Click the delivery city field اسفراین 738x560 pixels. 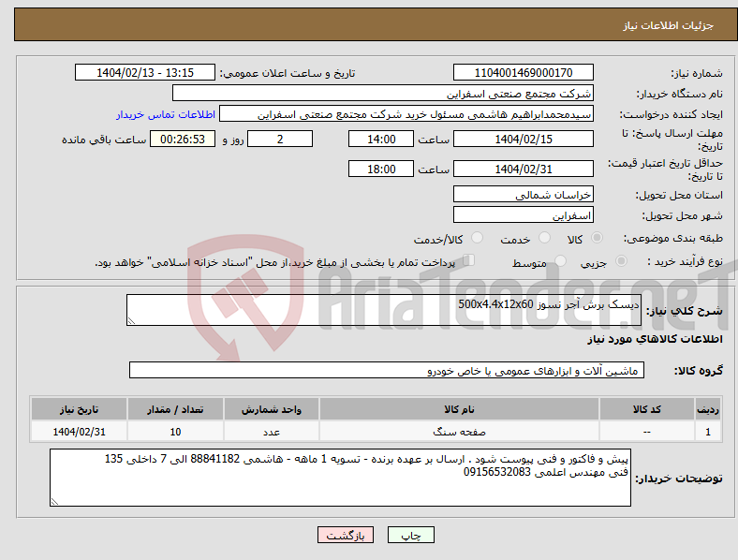click(524, 215)
